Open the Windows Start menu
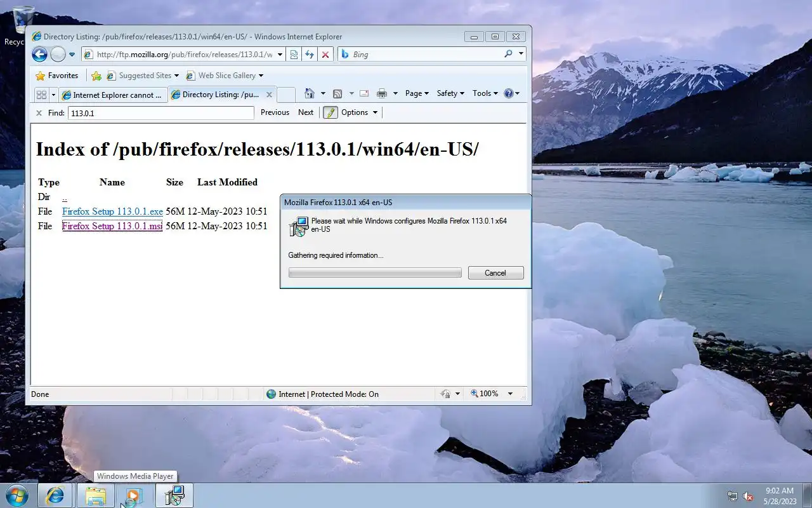The height and width of the screenshot is (508, 812). (16, 495)
